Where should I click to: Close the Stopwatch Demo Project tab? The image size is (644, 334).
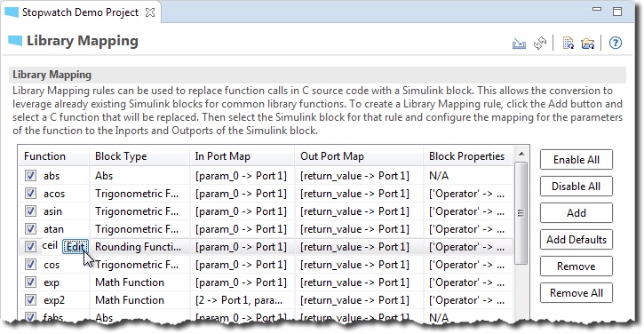[150, 12]
